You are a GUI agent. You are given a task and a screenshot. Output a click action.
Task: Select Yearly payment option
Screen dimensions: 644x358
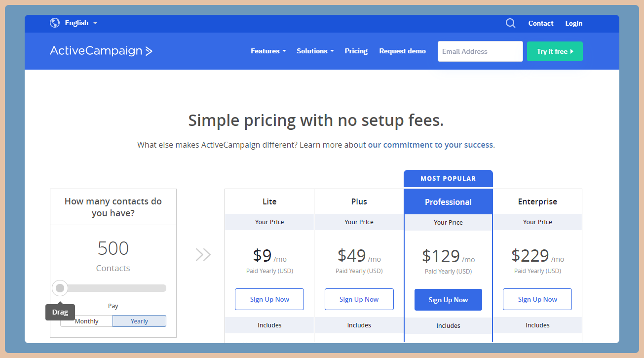tap(140, 321)
